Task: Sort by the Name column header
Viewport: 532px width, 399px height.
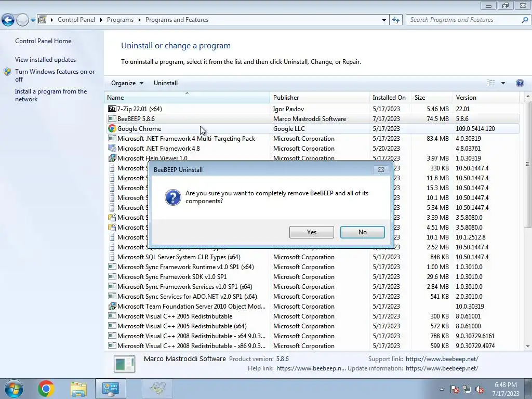Action: [x=187, y=97]
